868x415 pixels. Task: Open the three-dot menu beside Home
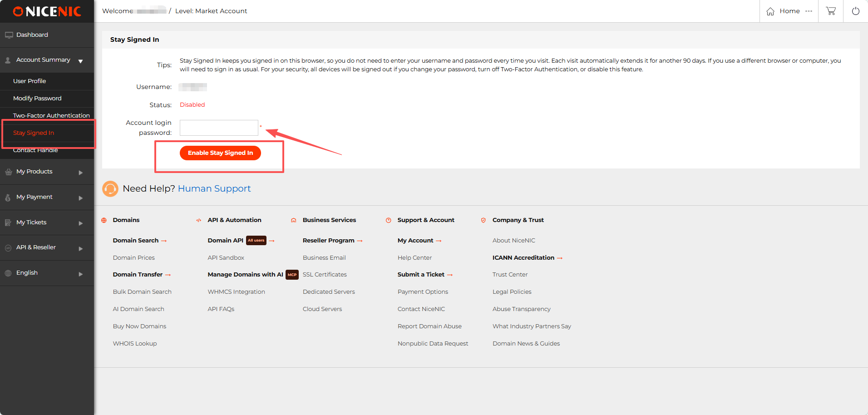(x=809, y=11)
